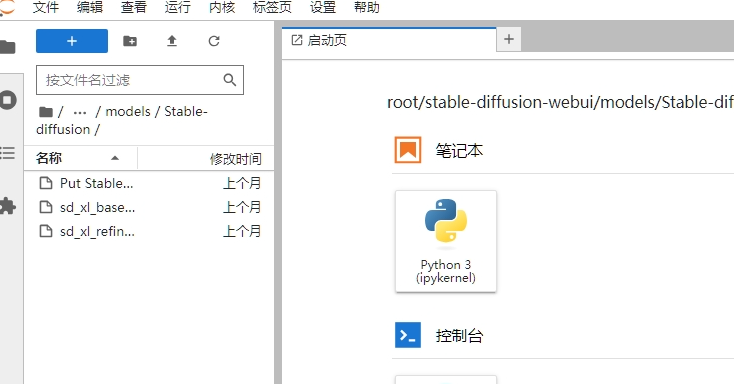This screenshot has height=384, width=734.
Task: Open the 标签页 menu
Action: (272, 7)
